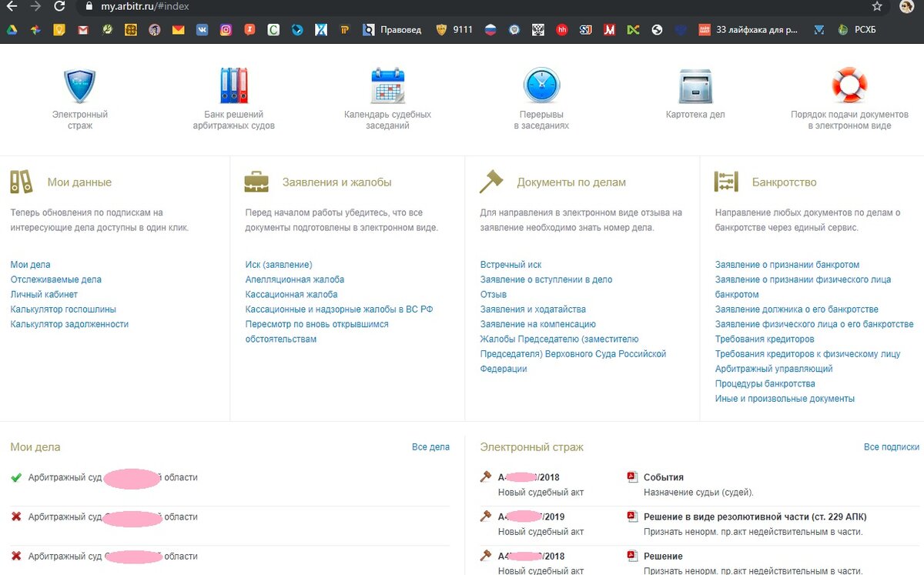Bookmark this page with the star icon

(x=877, y=6)
